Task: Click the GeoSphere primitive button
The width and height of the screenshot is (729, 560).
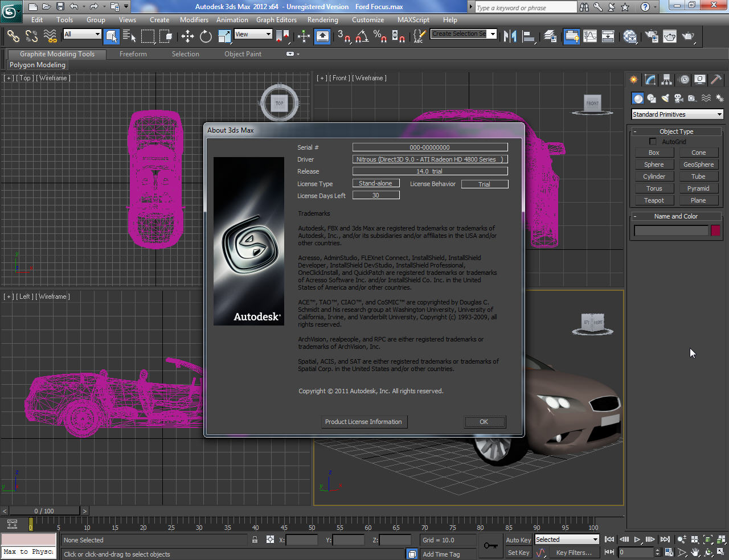Action: [698, 164]
